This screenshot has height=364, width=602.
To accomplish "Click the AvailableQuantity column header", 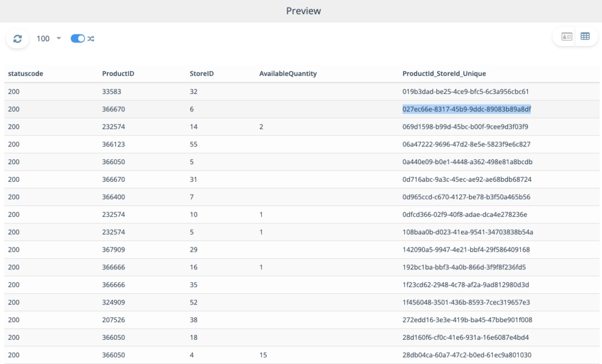I will click(288, 74).
